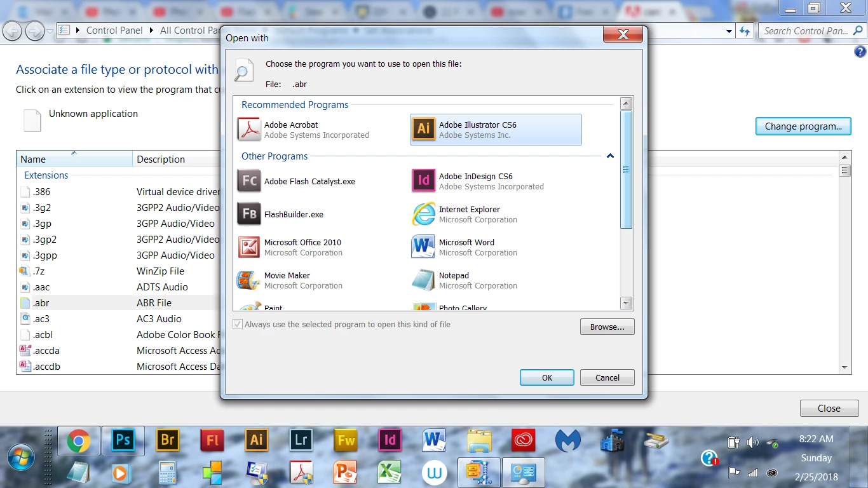Select the .ac3 AC3 Audio row
This screenshot has height=488, width=868.
pyautogui.click(x=118, y=318)
